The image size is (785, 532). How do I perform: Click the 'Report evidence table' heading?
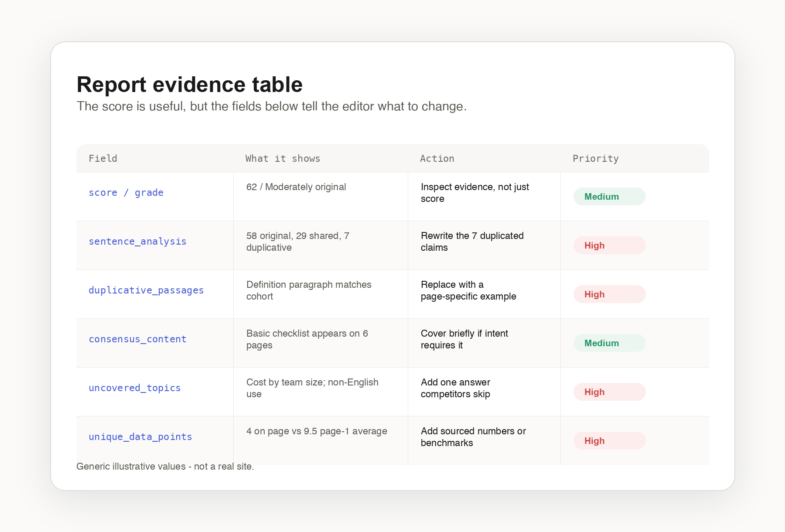pos(189,85)
